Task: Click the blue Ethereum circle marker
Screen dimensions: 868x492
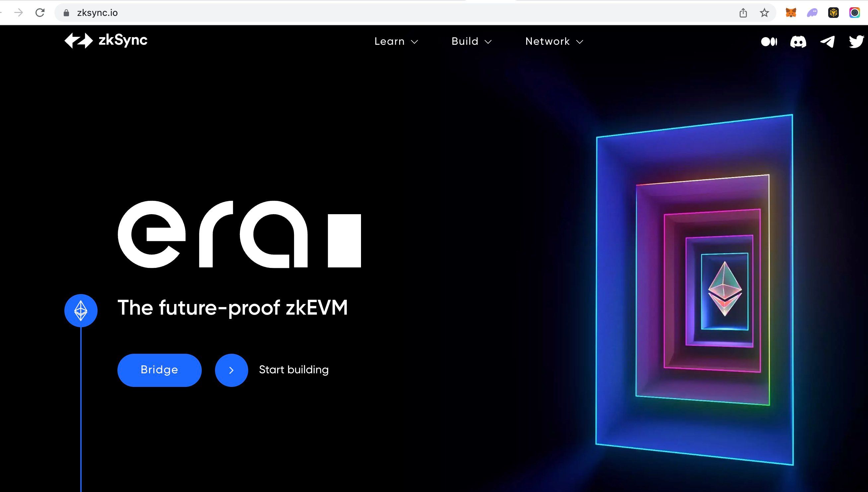Action: (81, 310)
